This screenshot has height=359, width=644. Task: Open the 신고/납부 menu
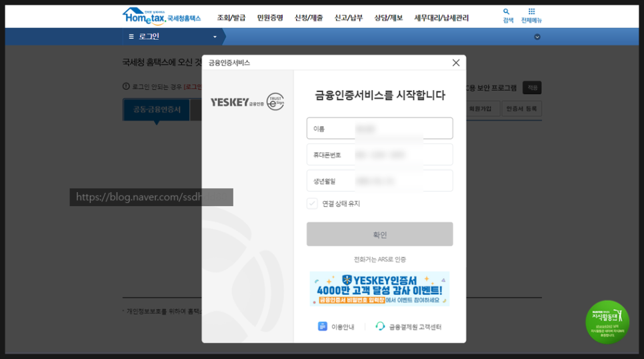348,17
